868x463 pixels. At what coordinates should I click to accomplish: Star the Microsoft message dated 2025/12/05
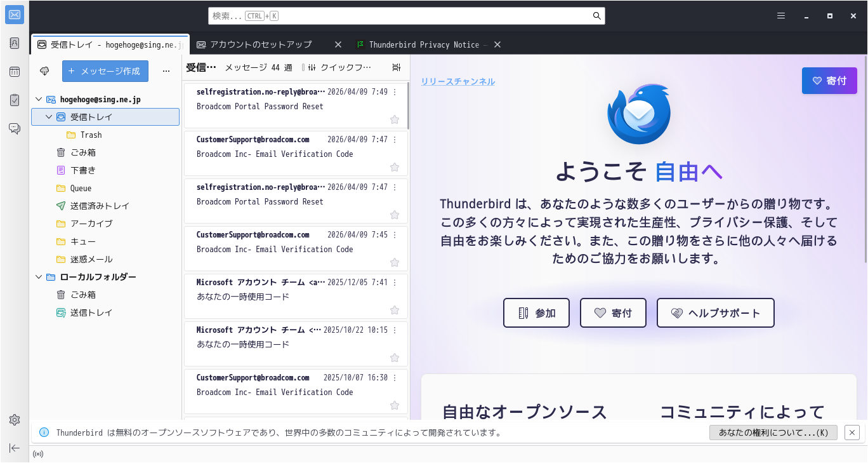[x=395, y=310]
